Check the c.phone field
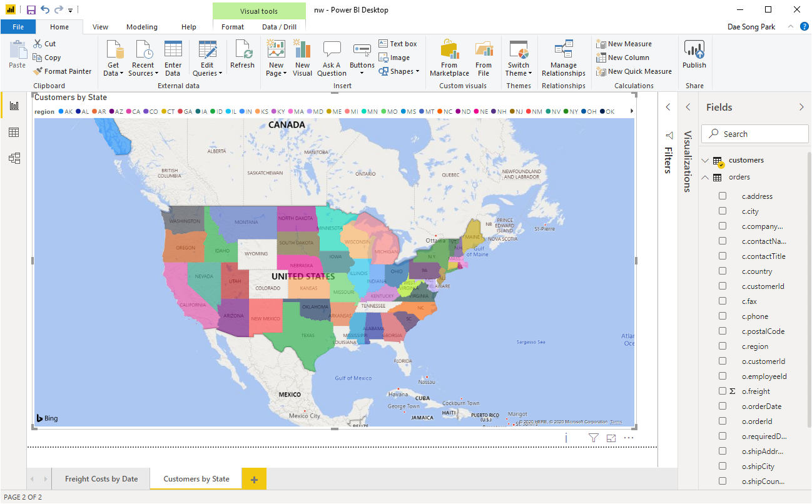The width and height of the screenshot is (812, 504). tap(723, 316)
